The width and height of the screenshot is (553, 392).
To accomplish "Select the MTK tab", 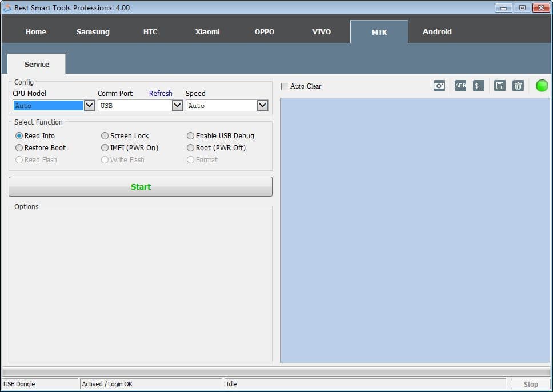I will (x=379, y=32).
